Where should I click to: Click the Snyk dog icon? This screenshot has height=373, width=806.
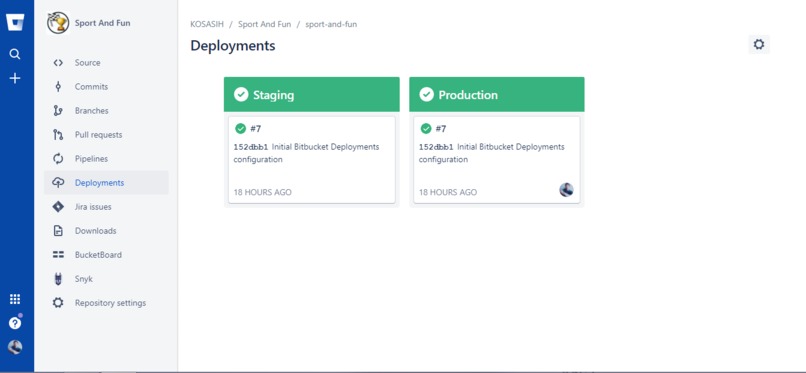pyautogui.click(x=58, y=279)
